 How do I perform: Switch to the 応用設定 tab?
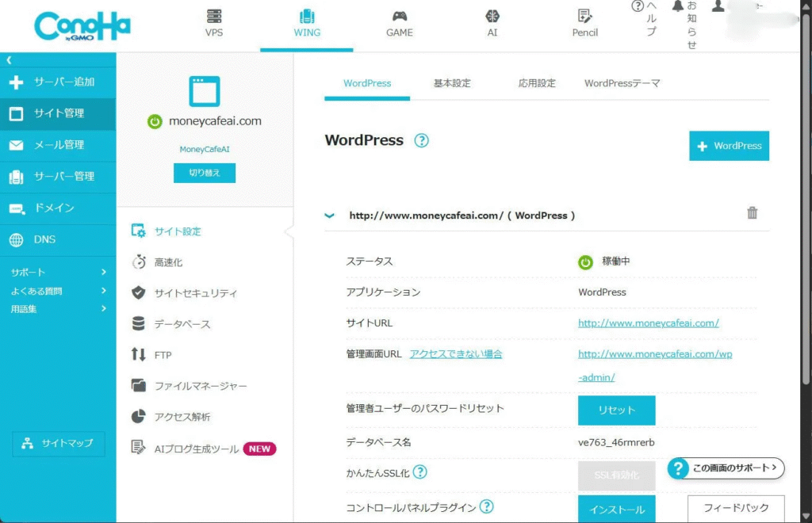point(537,83)
